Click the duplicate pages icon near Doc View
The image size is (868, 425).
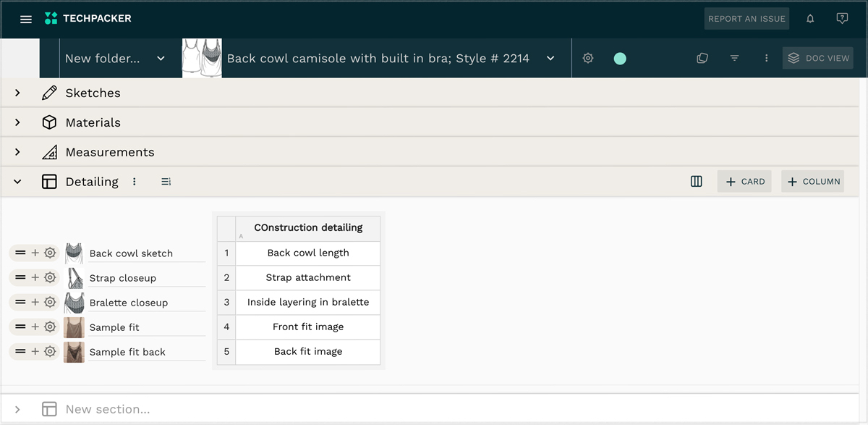coord(702,58)
